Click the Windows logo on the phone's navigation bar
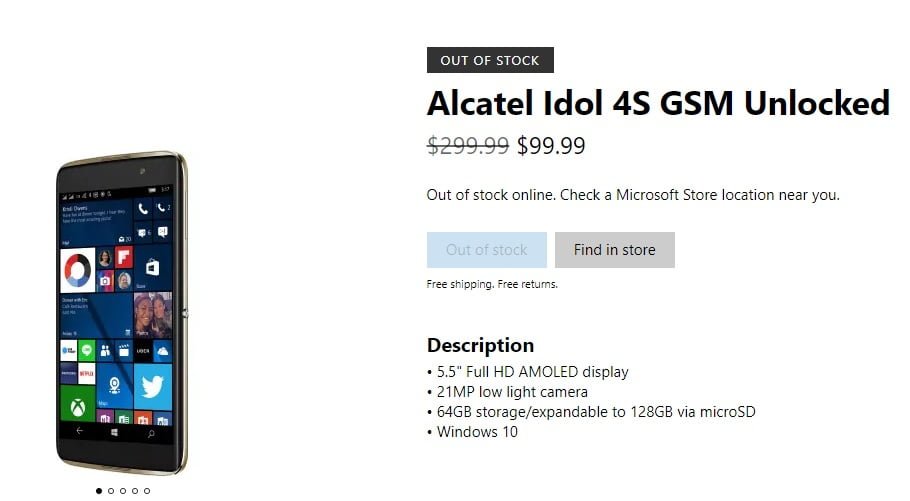This screenshot has width=910, height=501. click(x=115, y=433)
